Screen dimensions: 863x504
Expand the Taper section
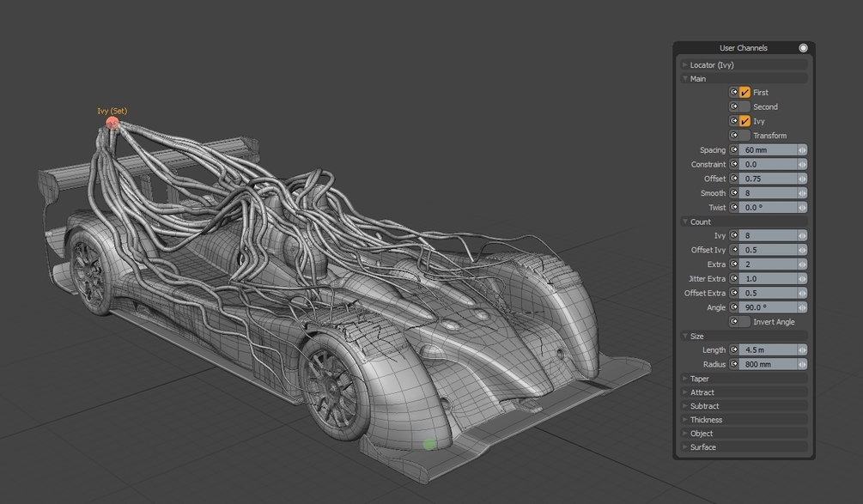[x=744, y=379]
